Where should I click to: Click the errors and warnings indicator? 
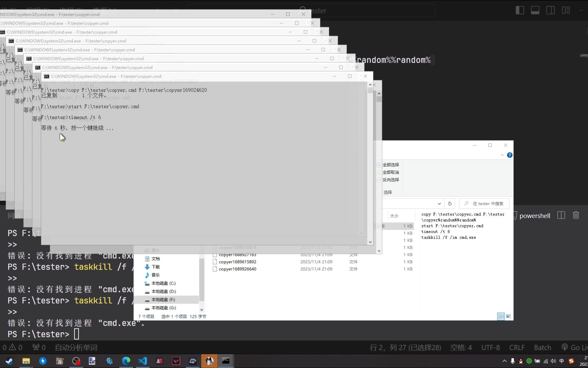(12, 347)
